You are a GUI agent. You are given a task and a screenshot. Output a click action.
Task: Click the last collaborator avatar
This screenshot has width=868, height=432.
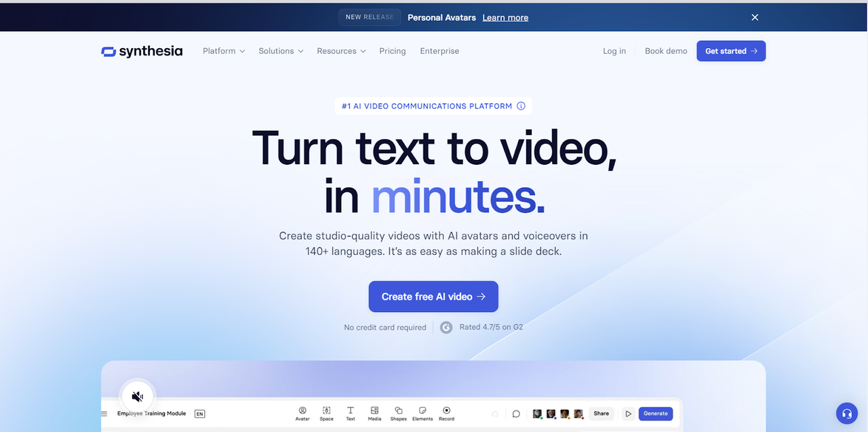[578, 414]
